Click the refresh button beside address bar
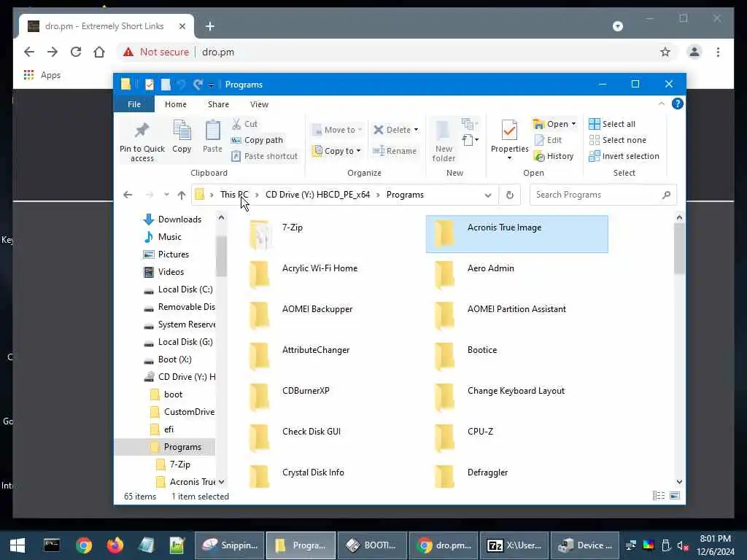 click(x=510, y=195)
